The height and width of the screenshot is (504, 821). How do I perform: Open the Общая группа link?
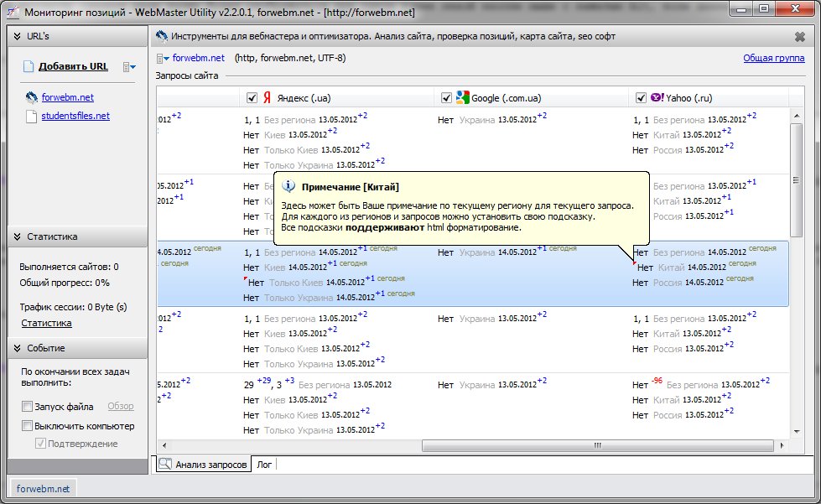pyautogui.click(x=773, y=59)
